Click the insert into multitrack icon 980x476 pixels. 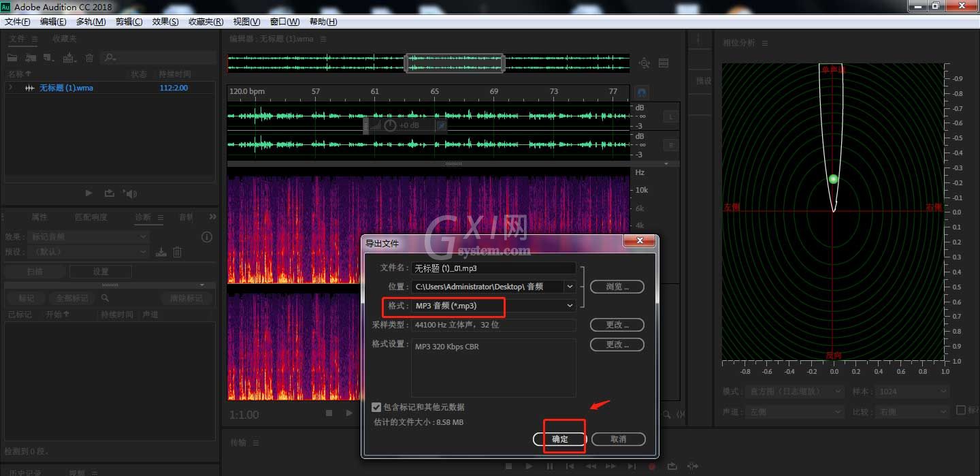[x=69, y=58]
